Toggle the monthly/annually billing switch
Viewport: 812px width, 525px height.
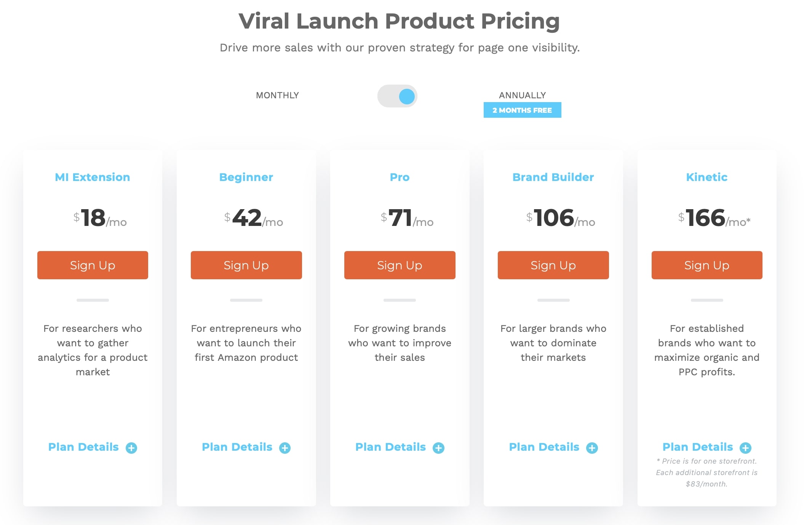pos(397,96)
